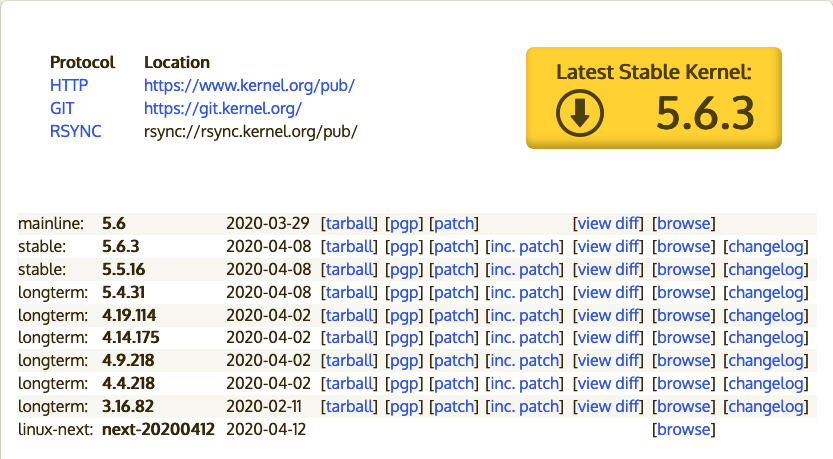The image size is (833, 459).
Task: Open changelog for stable 5.5.16
Action: point(766,269)
